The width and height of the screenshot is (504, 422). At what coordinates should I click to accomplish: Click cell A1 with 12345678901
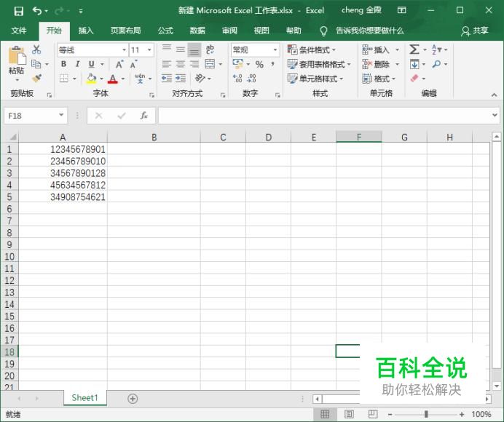pyautogui.click(x=63, y=149)
